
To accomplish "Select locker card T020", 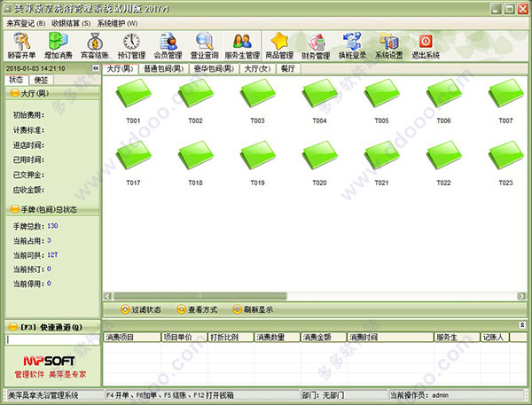I will [x=319, y=163].
